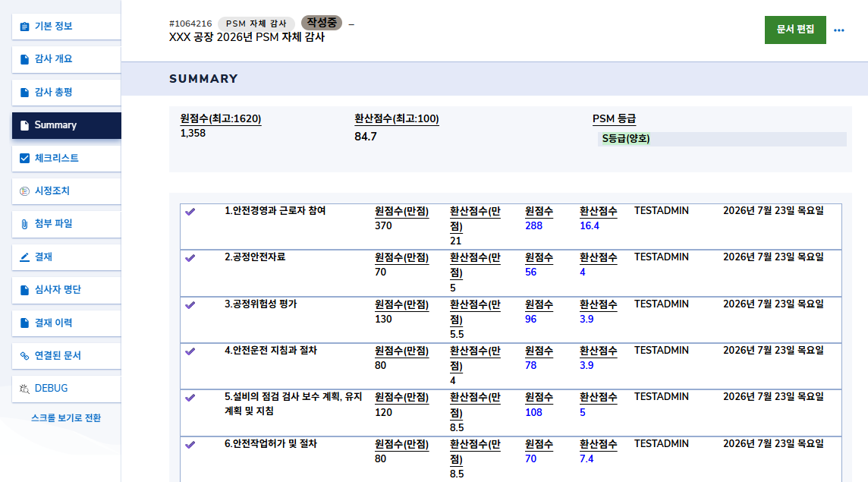The width and height of the screenshot is (868, 482).
Task: Open the three-dot more options menu
Action: coord(839,30)
